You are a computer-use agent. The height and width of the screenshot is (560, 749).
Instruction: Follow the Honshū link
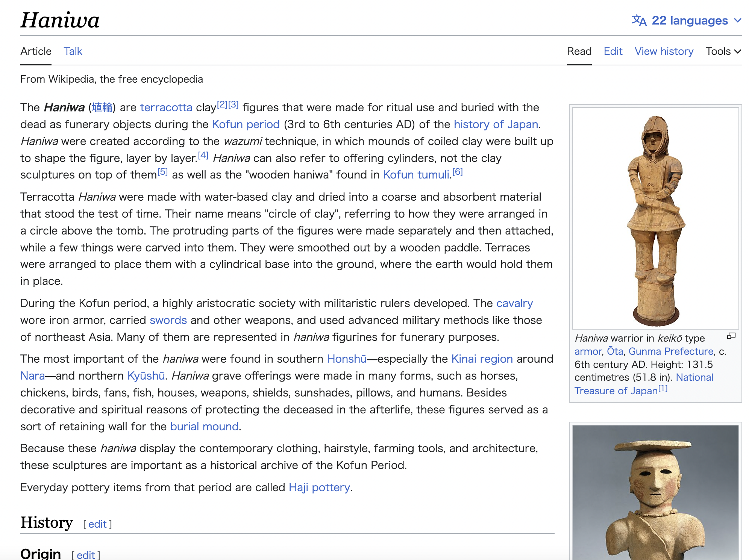pos(347,359)
